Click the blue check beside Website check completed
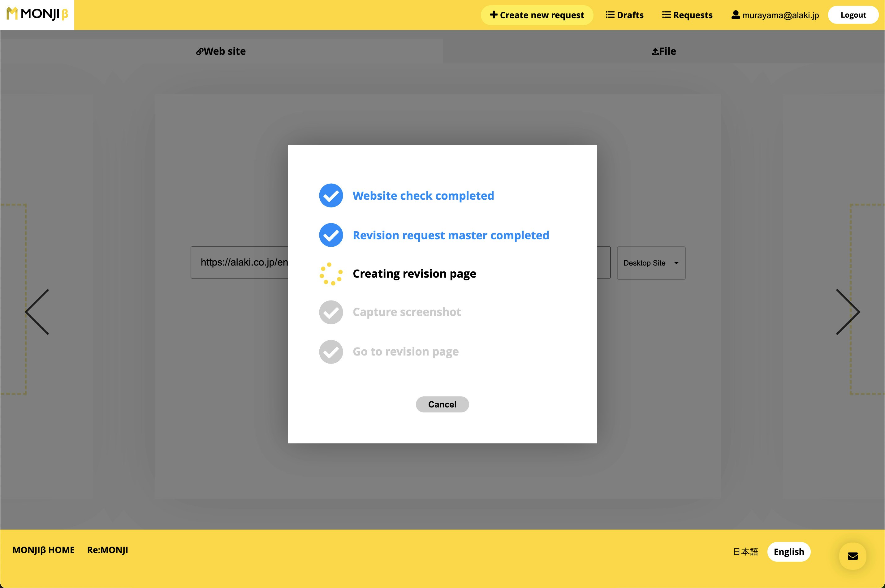This screenshot has height=588, width=885. pyautogui.click(x=331, y=195)
